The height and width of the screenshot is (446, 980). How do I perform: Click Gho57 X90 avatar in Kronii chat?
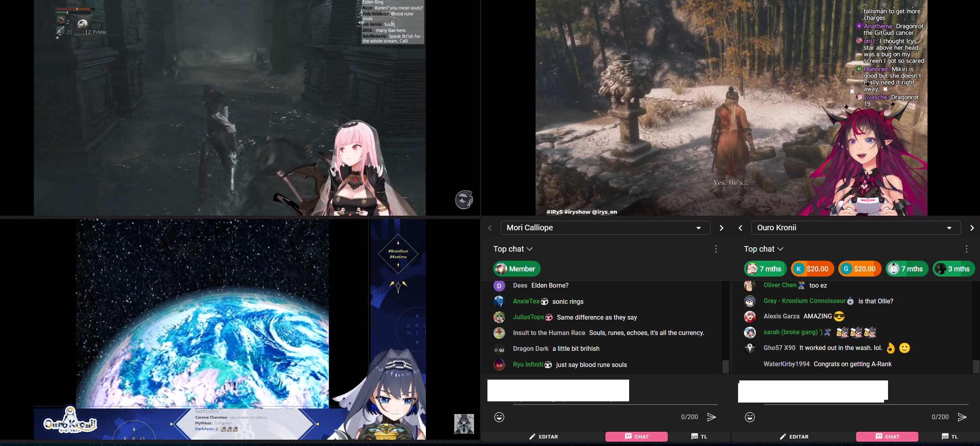[750, 348]
